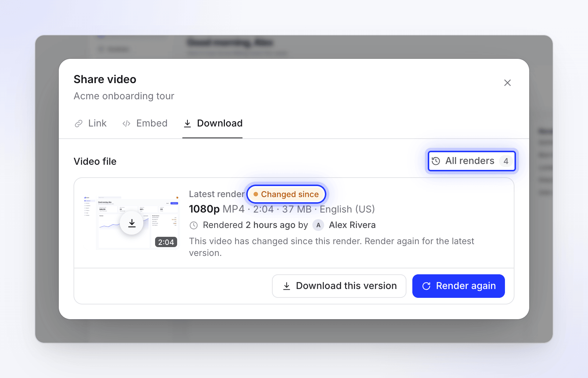Click the circular download icon on video thumbnail
Screen dimensions: 588x378
click(x=132, y=223)
